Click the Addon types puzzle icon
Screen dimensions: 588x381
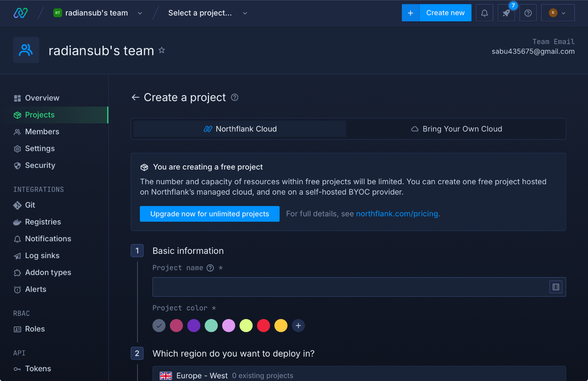[17, 273]
